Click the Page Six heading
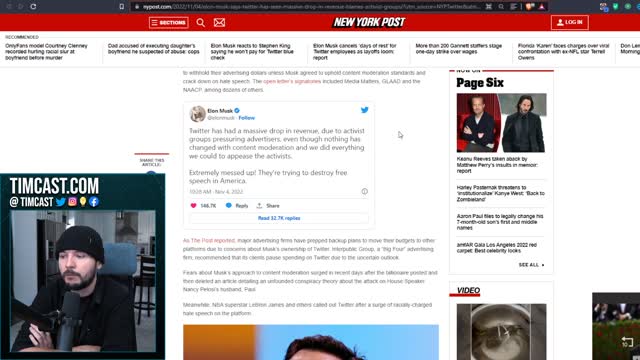Viewport: 640px width, 360px height. (480, 83)
